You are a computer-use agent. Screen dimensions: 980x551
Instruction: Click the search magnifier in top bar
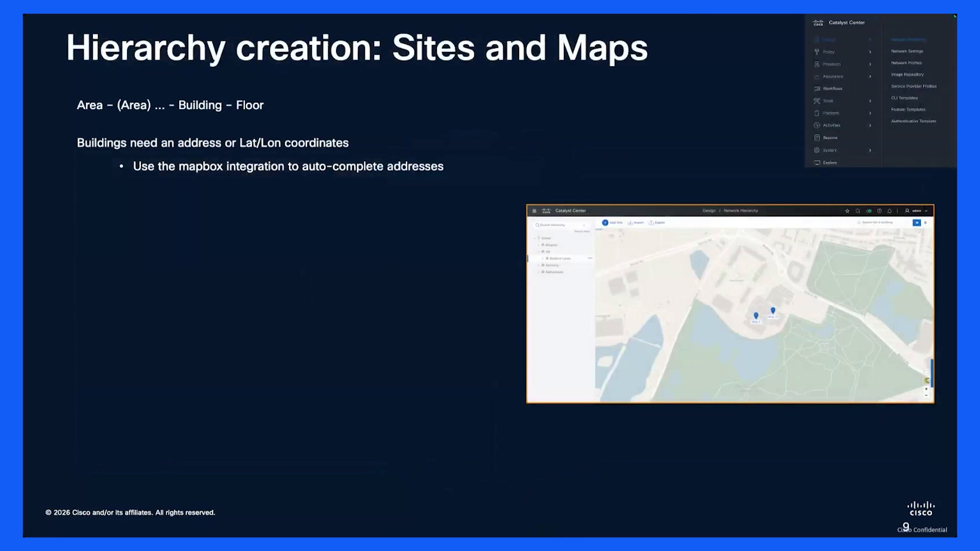point(858,211)
